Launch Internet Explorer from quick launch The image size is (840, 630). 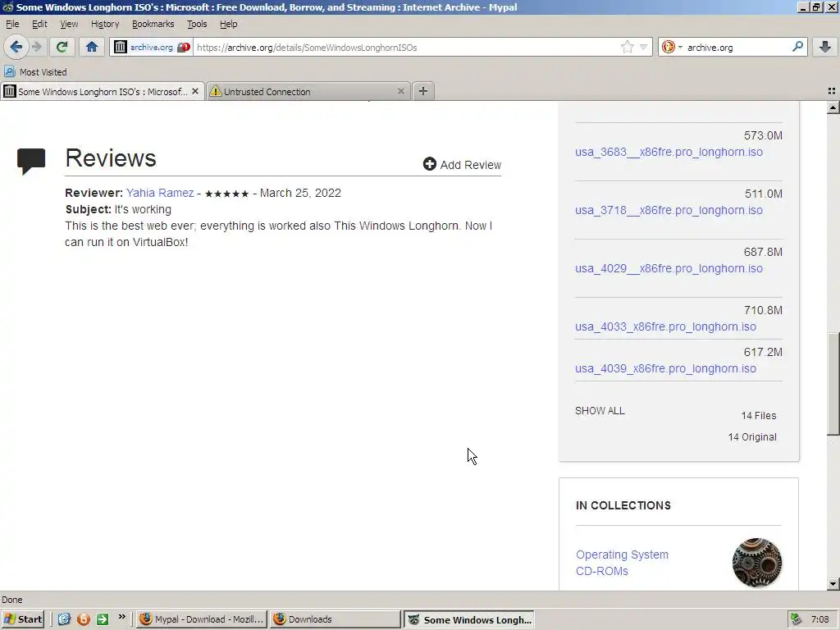[64, 619]
